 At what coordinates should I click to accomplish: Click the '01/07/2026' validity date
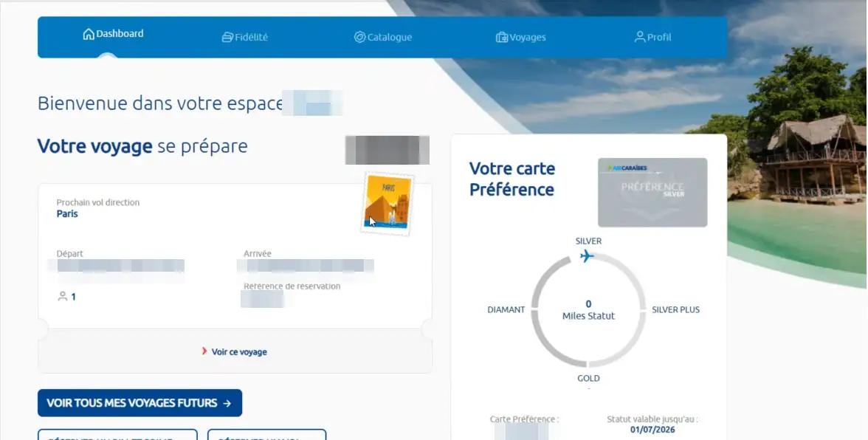click(652, 430)
